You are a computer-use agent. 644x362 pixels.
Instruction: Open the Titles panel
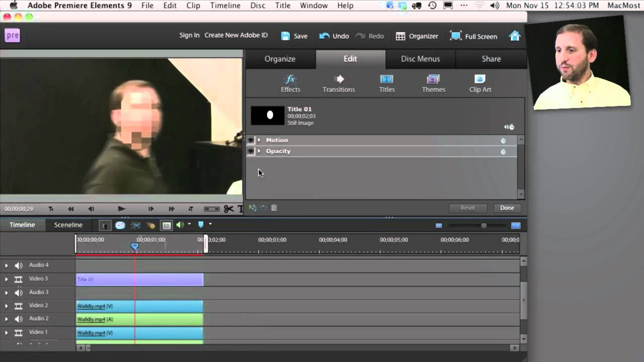386,83
